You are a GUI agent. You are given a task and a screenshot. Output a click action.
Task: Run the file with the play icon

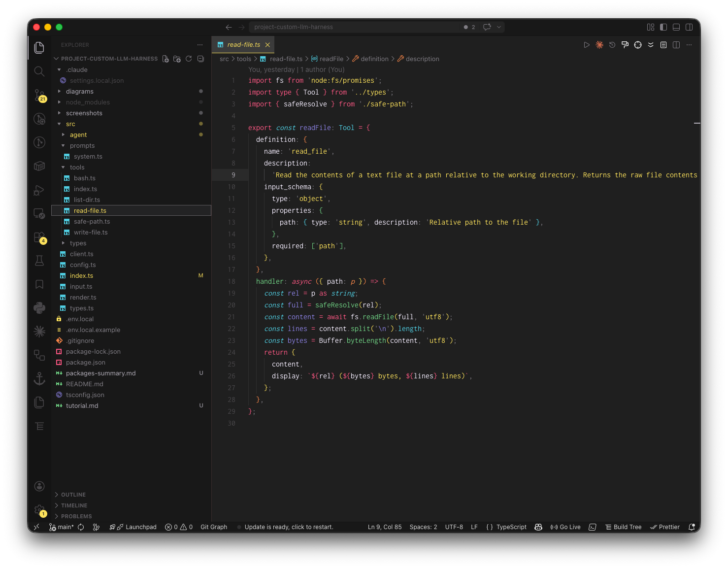coord(587,45)
